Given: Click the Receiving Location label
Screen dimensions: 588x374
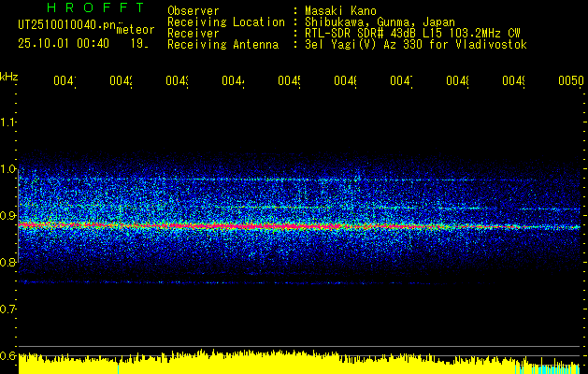Looking at the screenshot, I should coord(226,22).
